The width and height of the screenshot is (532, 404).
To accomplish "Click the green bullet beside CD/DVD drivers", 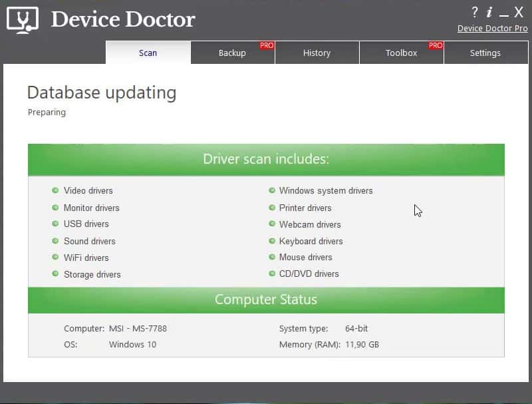I will tap(272, 274).
